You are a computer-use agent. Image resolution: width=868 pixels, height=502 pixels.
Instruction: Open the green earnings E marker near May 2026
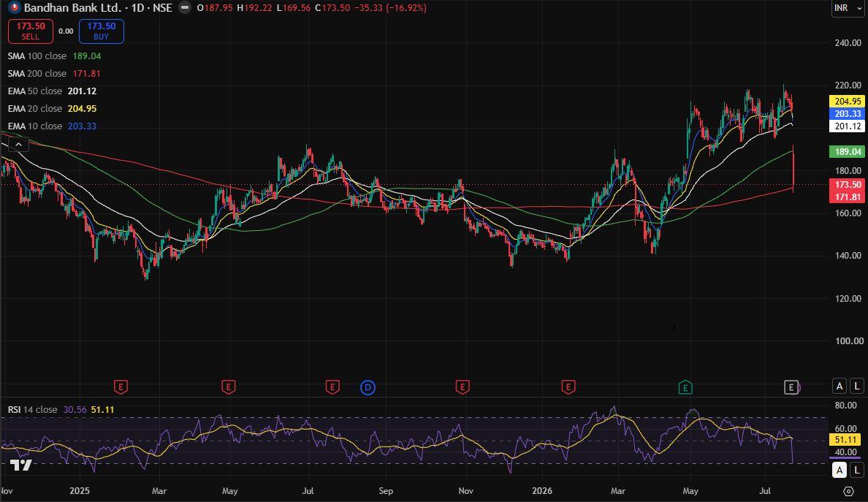(685, 387)
